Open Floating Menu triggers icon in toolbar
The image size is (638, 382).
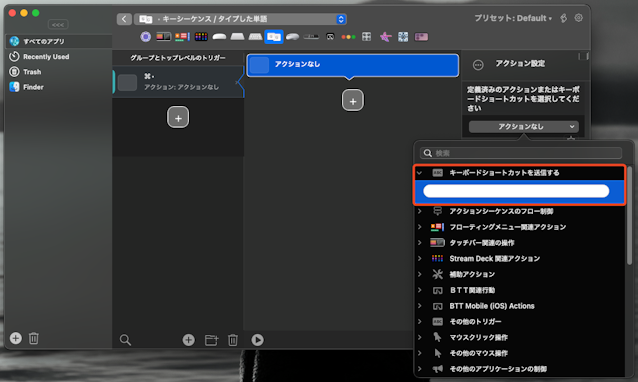(182, 37)
